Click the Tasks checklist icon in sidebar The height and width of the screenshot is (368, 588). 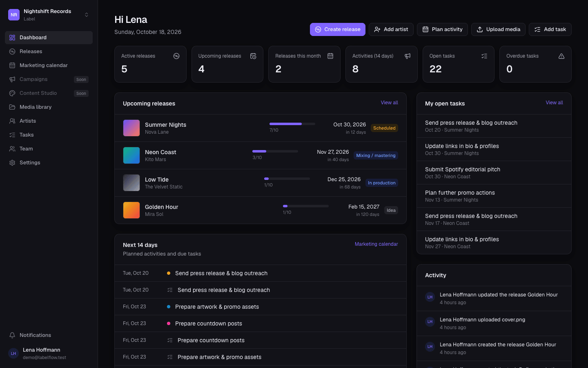tap(12, 135)
